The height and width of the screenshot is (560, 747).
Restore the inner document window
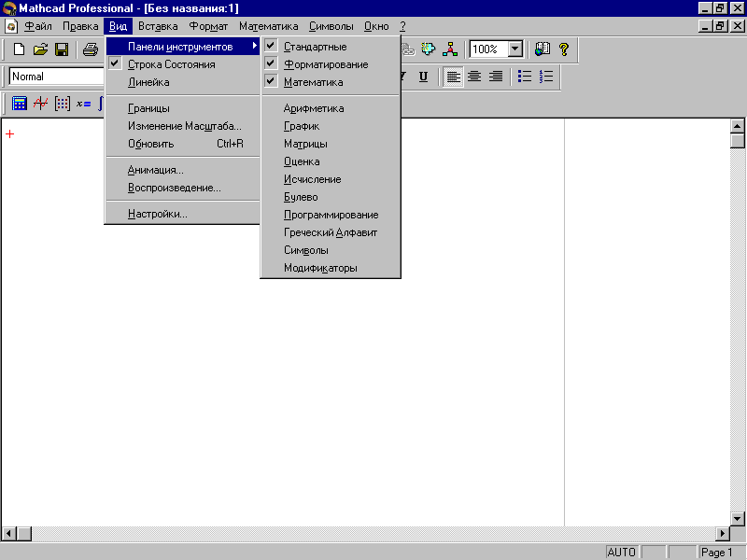(720, 26)
